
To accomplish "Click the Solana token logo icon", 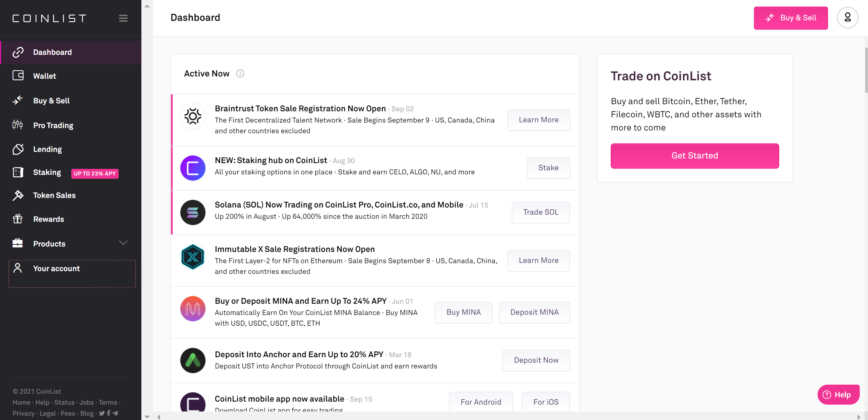I will (x=193, y=212).
